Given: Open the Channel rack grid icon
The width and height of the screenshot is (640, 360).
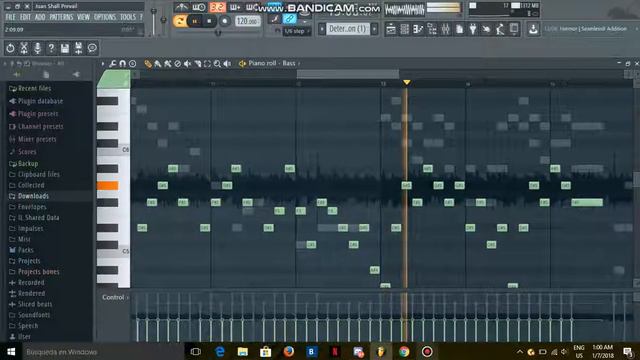Looking at the screenshot, I should click(404, 29).
